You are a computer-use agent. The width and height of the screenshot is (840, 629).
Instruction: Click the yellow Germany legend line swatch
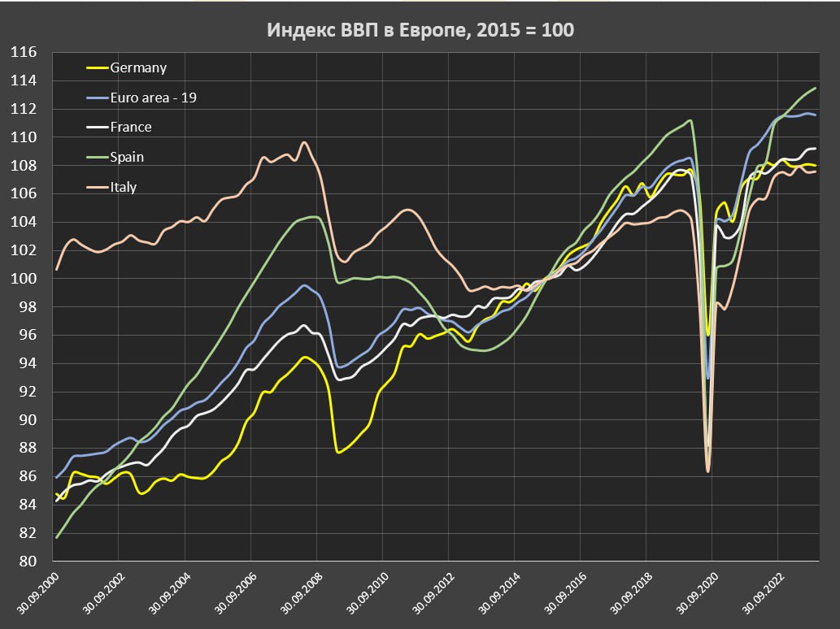[96, 68]
